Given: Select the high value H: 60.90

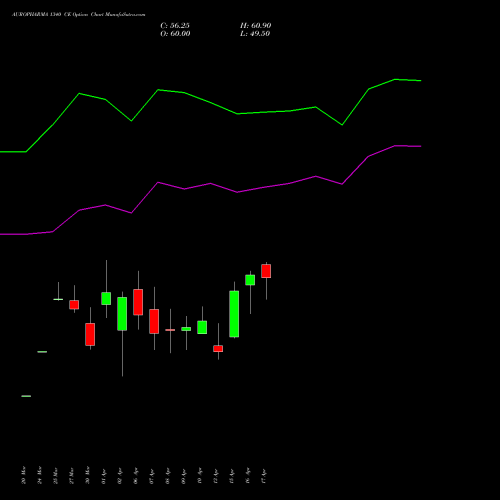Looking at the screenshot, I should tap(256, 26).
